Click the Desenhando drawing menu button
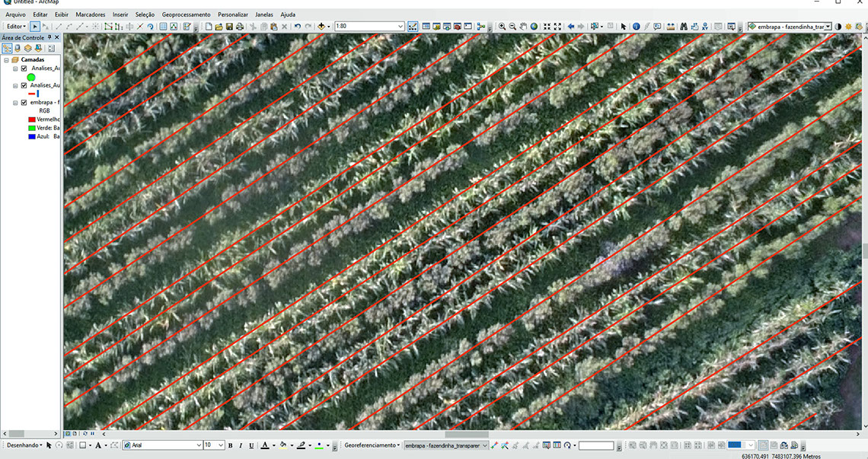 click(x=24, y=445)
